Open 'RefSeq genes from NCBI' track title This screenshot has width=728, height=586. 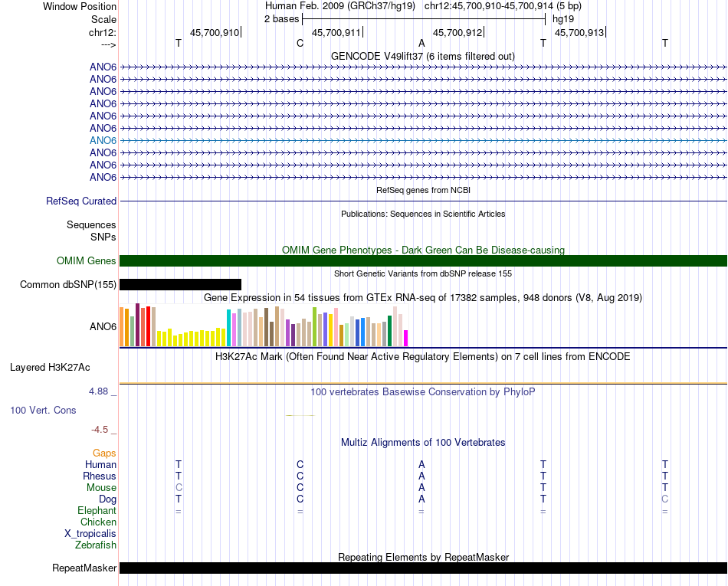pyautogui.click(x=423, y=190)
